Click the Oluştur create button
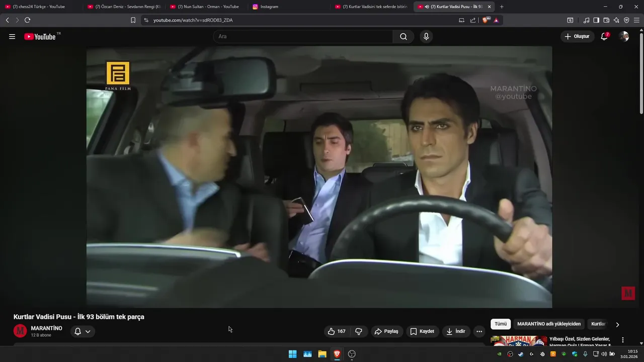 point(577,36)
